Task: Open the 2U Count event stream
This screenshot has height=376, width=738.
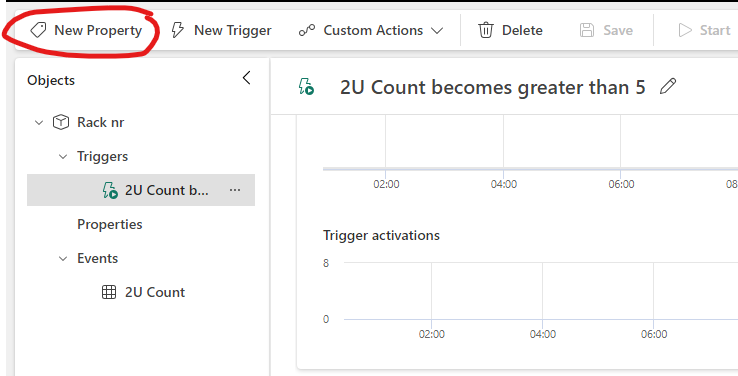Action: coord(155,292)
